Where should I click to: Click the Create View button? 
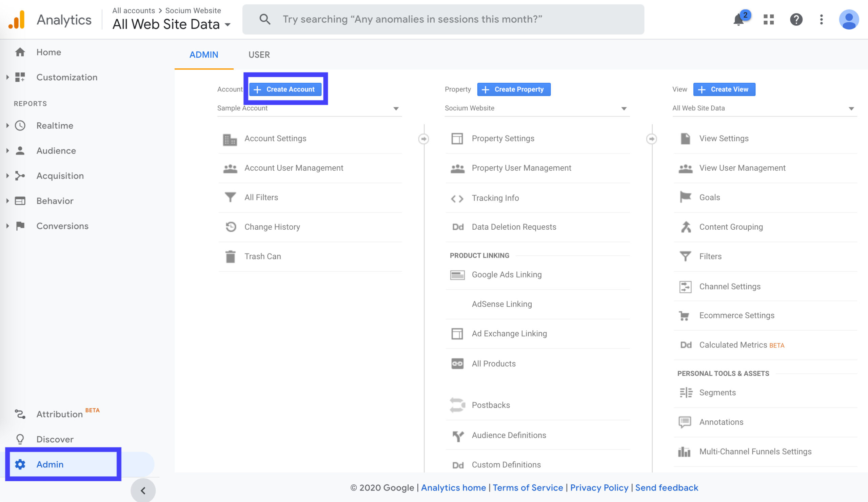[724, 89]
